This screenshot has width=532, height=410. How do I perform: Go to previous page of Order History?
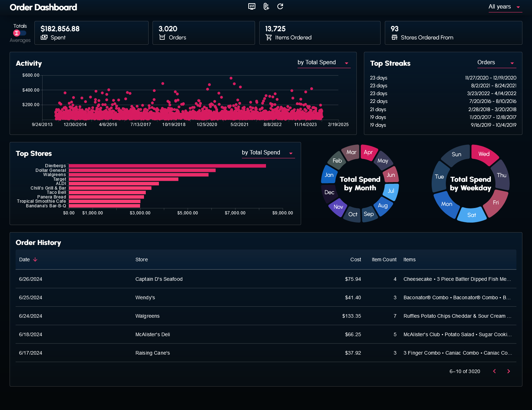(x=494, y=371)
